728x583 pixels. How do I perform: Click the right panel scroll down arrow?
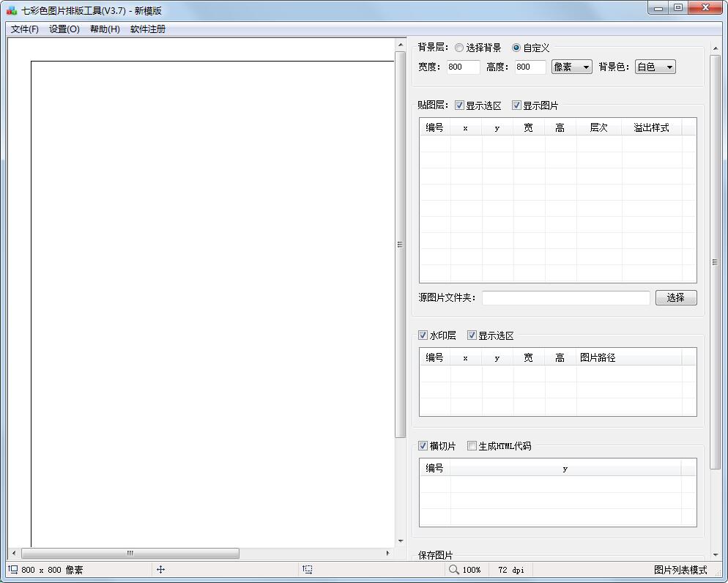(715, 554)
